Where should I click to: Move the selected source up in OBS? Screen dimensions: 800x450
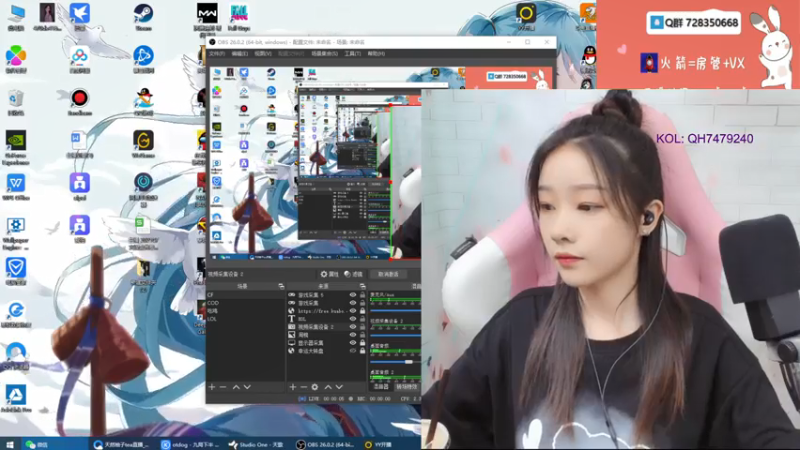(x=328, y=387)
